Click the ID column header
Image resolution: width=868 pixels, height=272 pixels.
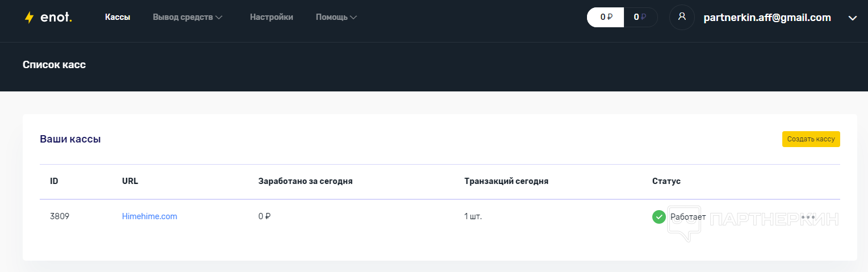pos(54,182)
